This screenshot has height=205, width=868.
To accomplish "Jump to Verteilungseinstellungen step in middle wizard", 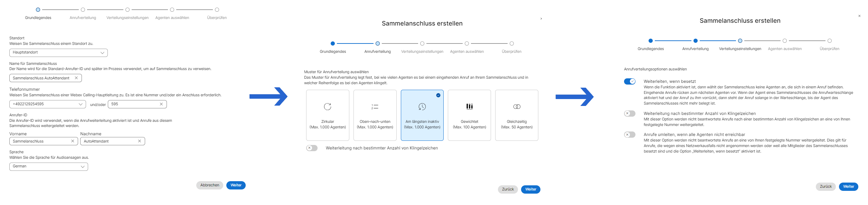I will [422, 43].
